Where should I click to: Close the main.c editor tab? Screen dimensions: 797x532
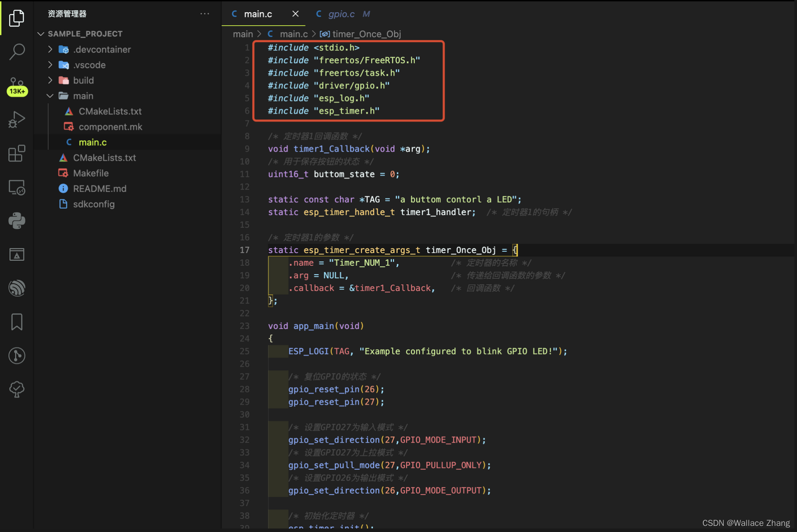[295, 14]
